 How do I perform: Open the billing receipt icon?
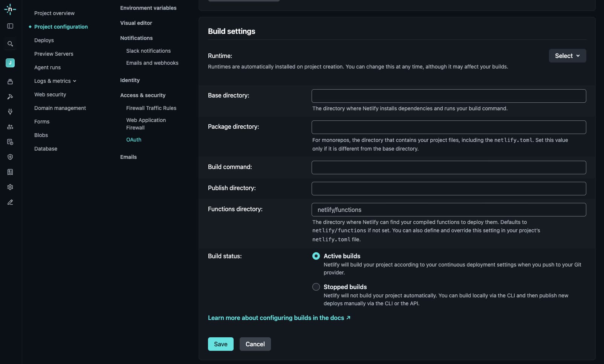coord(10,172)
